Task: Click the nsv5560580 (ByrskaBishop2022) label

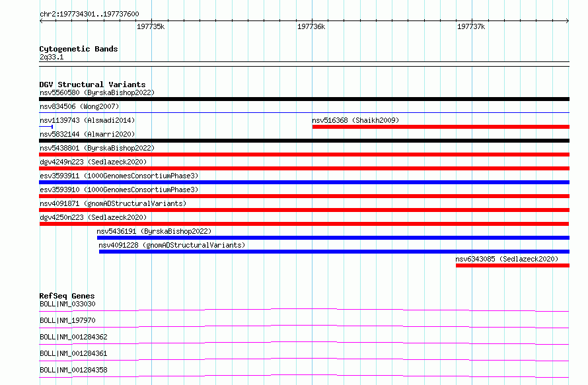Action: point(97,92)
